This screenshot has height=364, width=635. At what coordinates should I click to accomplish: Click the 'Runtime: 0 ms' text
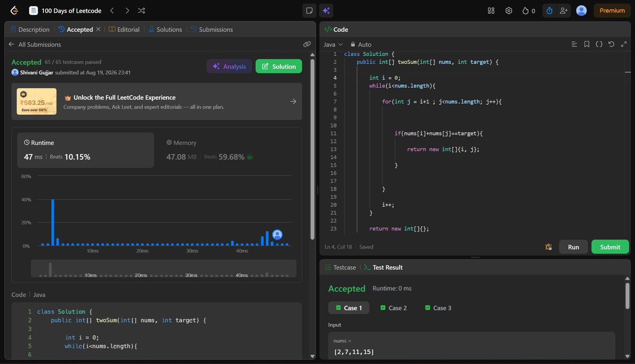tap(392, 288)
